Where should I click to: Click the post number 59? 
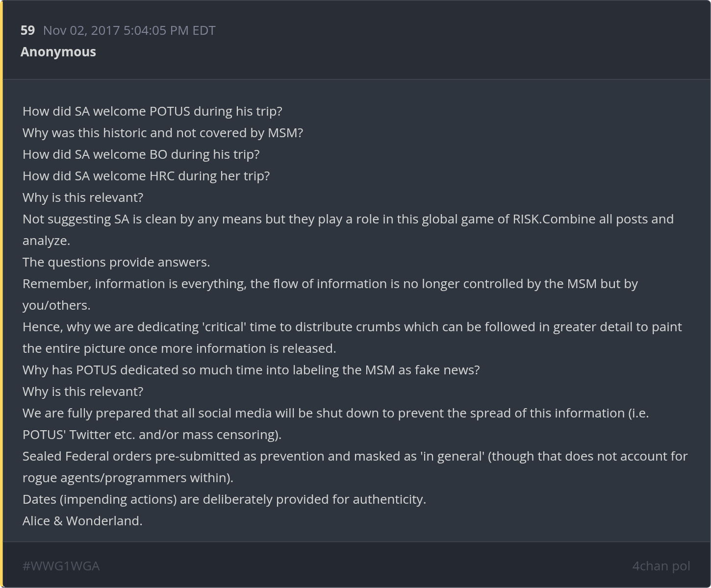click(x=27, y=30)
